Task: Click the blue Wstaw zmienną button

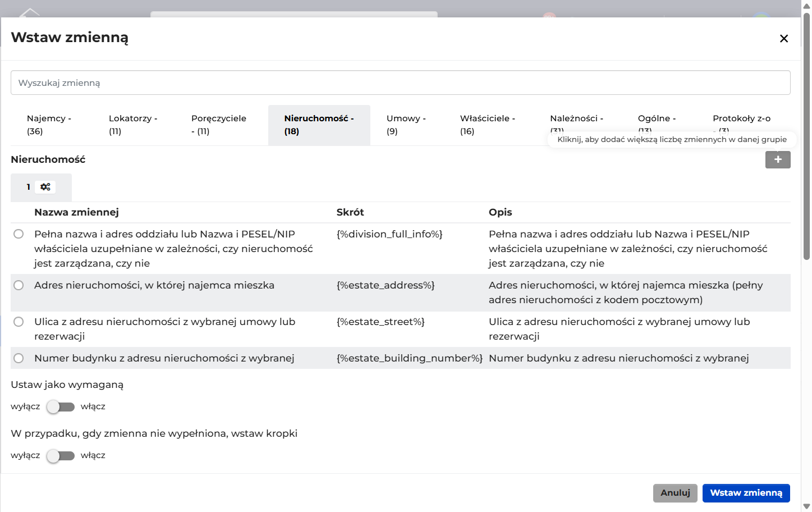Action: (x=746, y=493)
